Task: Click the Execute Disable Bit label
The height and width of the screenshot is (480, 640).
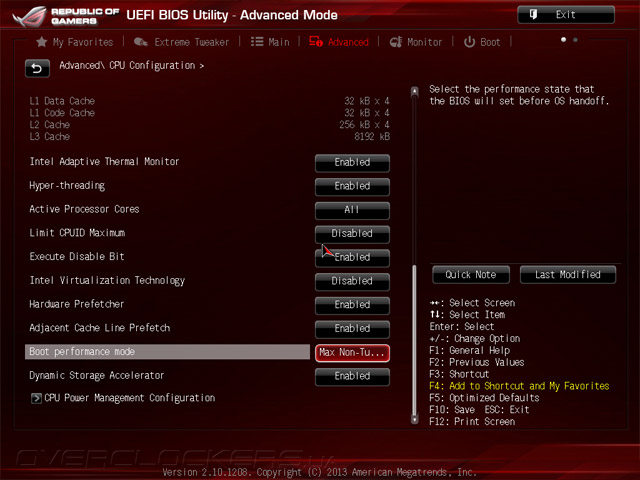Action: coord(77,256)
